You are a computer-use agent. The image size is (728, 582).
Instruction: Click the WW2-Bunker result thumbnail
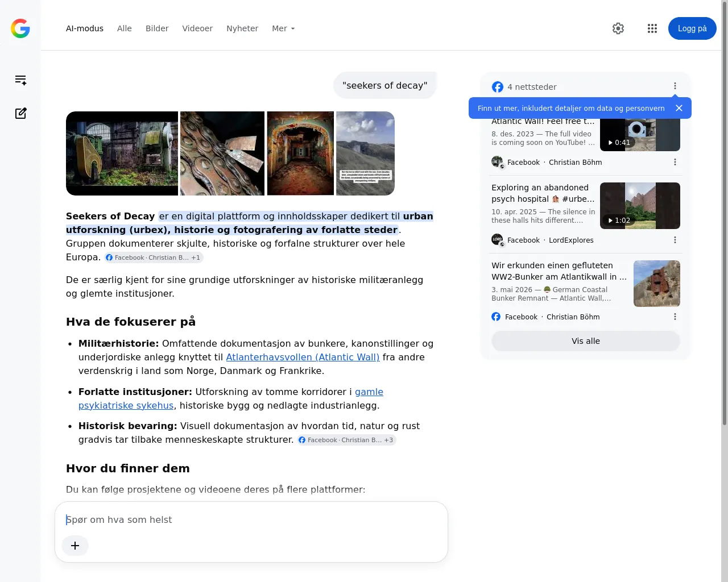657,284
